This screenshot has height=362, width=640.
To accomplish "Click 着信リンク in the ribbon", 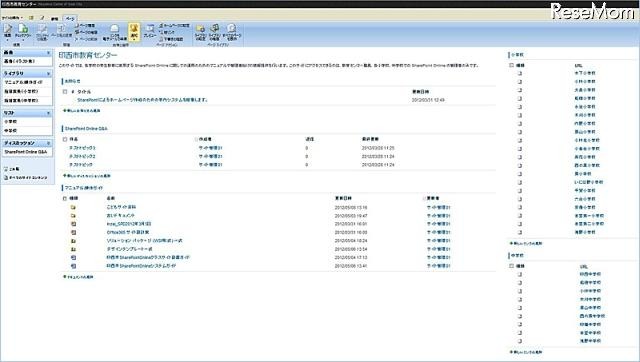I will (x=167, y=32).
